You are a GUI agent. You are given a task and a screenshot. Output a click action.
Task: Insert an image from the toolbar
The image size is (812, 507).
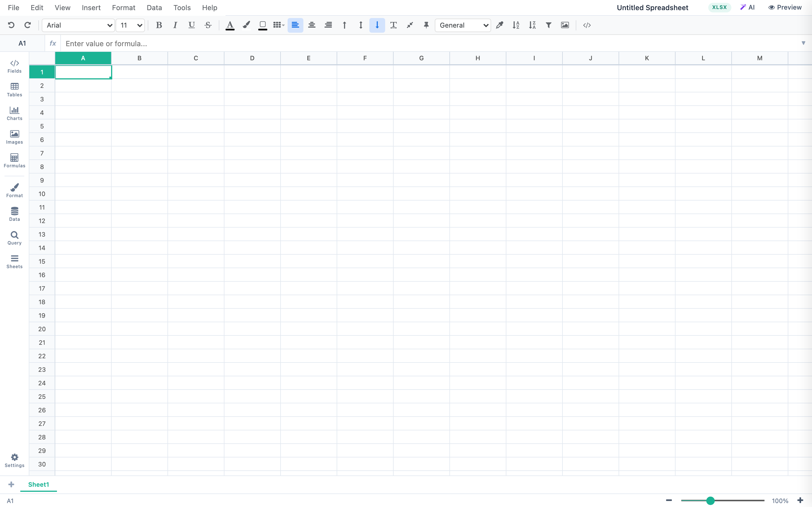point(565,25)
